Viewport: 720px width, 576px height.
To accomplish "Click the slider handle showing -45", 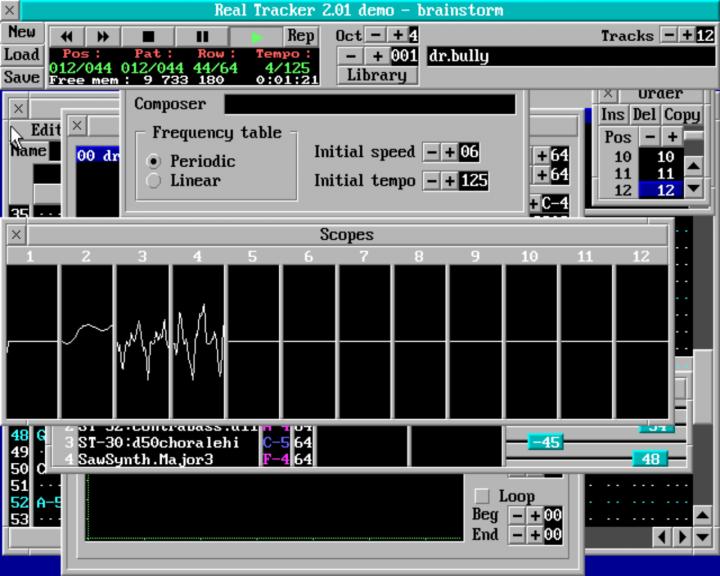I will point(546,442).
